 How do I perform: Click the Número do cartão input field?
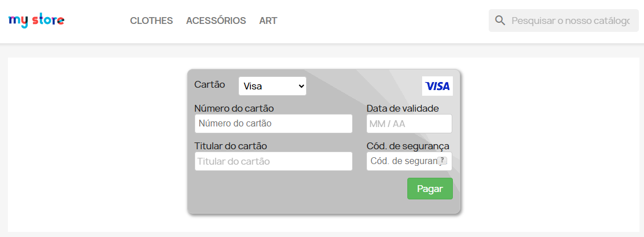pyautogui.click(x=273, y=124)
